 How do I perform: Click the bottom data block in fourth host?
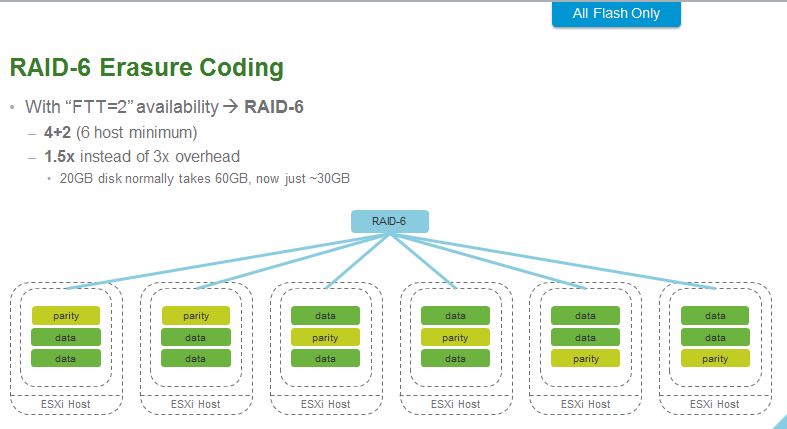tap(455, 358)
